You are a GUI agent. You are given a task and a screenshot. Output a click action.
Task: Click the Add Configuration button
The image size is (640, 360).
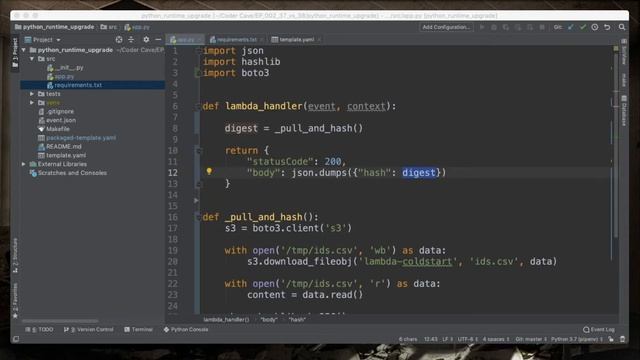pos(446,27)
